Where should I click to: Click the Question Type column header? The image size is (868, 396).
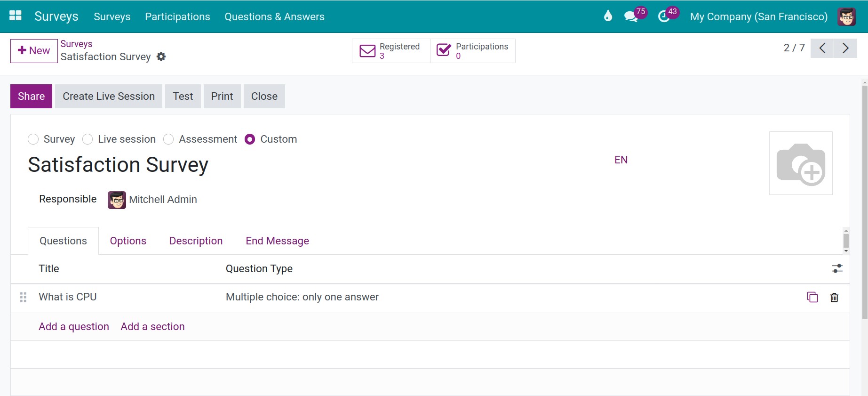[x=259, y=268]
